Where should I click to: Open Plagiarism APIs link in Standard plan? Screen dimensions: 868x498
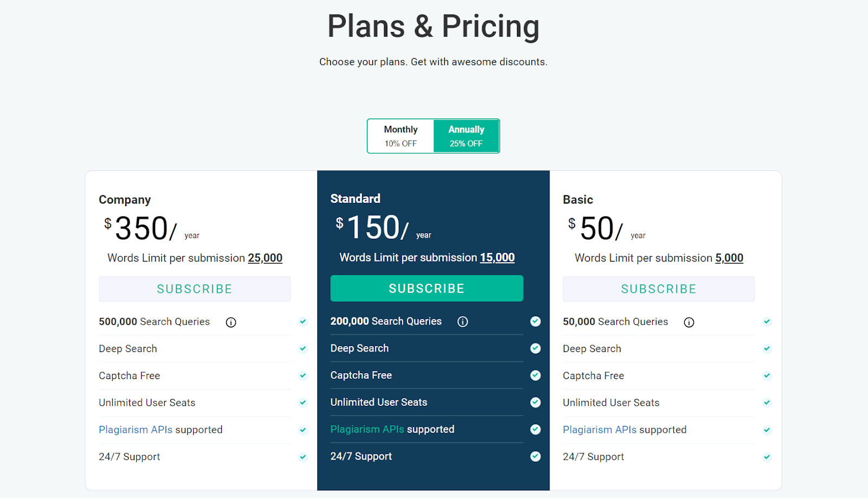point(367,429)
